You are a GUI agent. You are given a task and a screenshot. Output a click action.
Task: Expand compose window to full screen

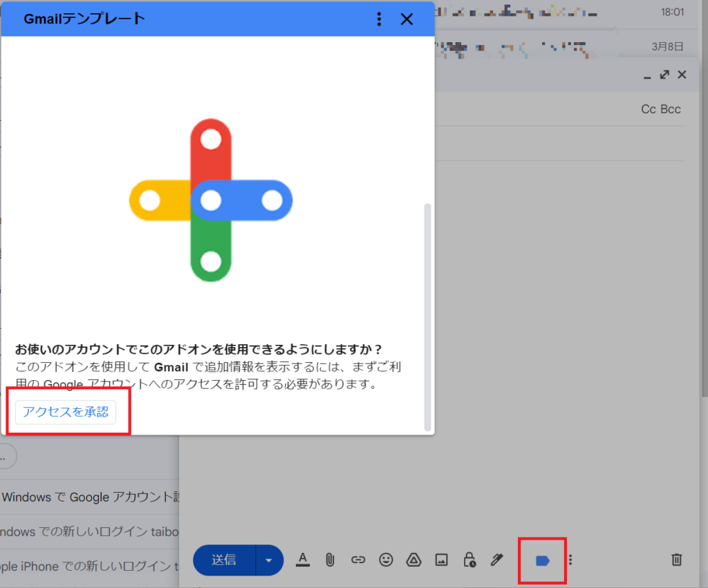664,75
